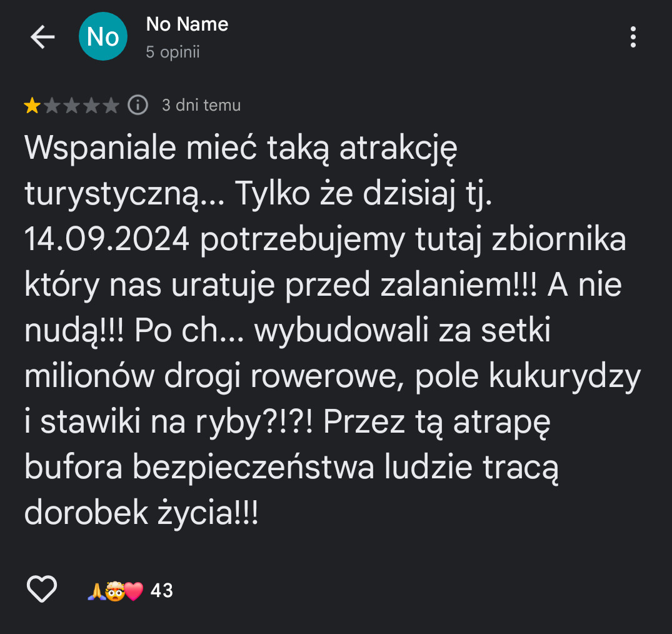Click the pink heart reaction emoji

(x=134, y=590)
